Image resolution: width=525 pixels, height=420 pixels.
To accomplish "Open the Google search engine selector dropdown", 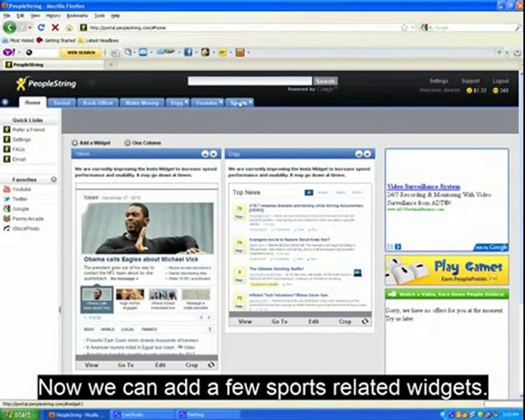I will [425, 27].
